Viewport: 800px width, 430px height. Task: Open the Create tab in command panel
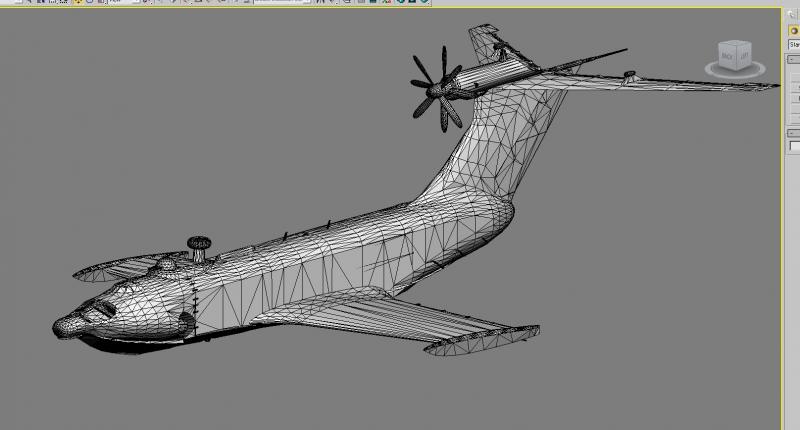click(793, 14)
